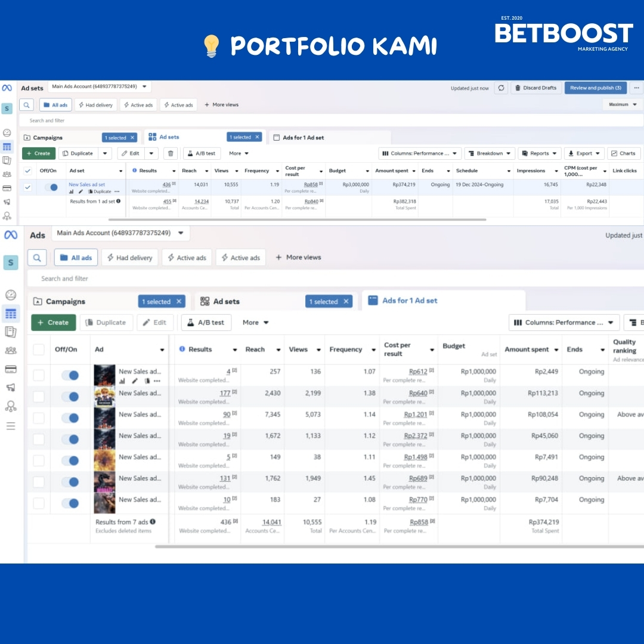Click the A/B test button in Ads panel
Viewport: 644px width, 644px height.
[206, 323]
